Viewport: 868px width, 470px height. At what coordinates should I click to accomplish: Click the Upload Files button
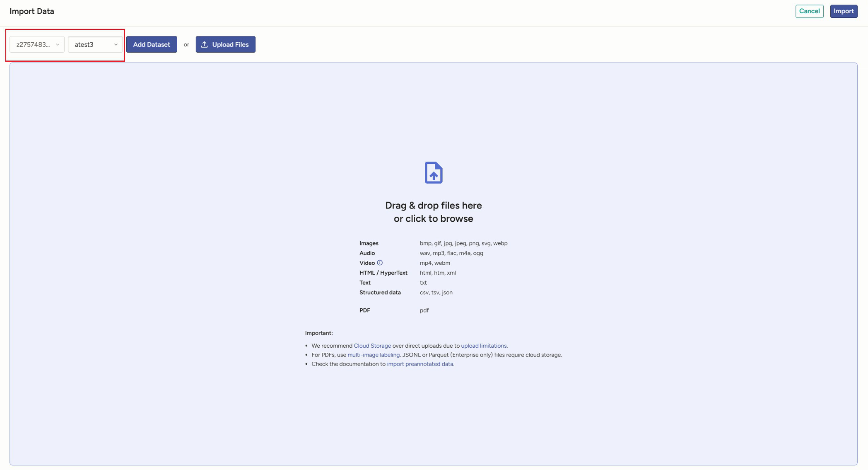(x=225, y=44)
